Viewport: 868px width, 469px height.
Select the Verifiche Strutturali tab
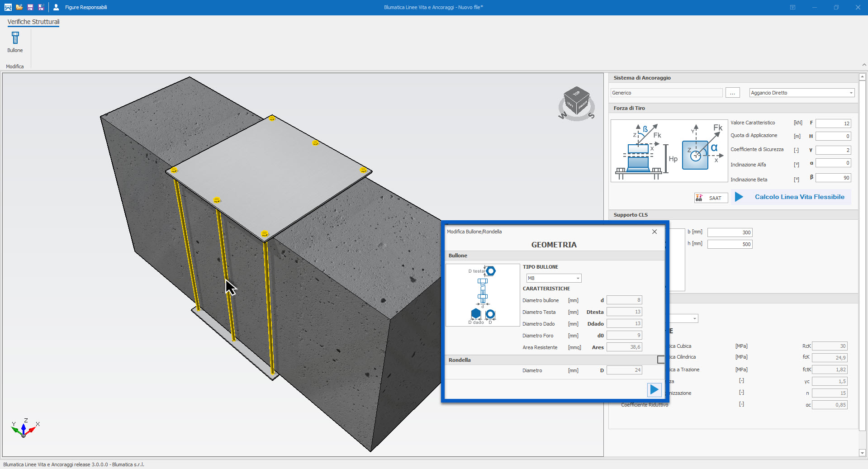pyautogui.click(x=33, y=22)
